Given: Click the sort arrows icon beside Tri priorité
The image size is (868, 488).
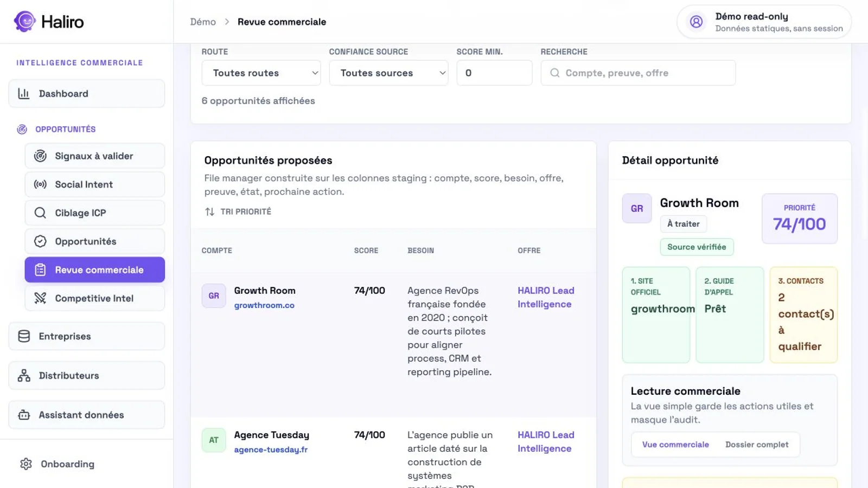Looking at the screenshot, I should tap(210, 212).
